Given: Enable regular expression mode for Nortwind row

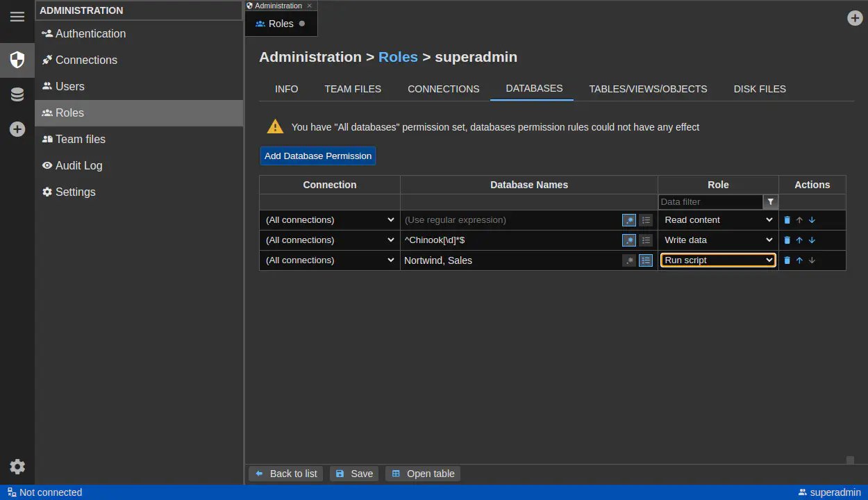Looking at the screenshot, I should 629,260.
